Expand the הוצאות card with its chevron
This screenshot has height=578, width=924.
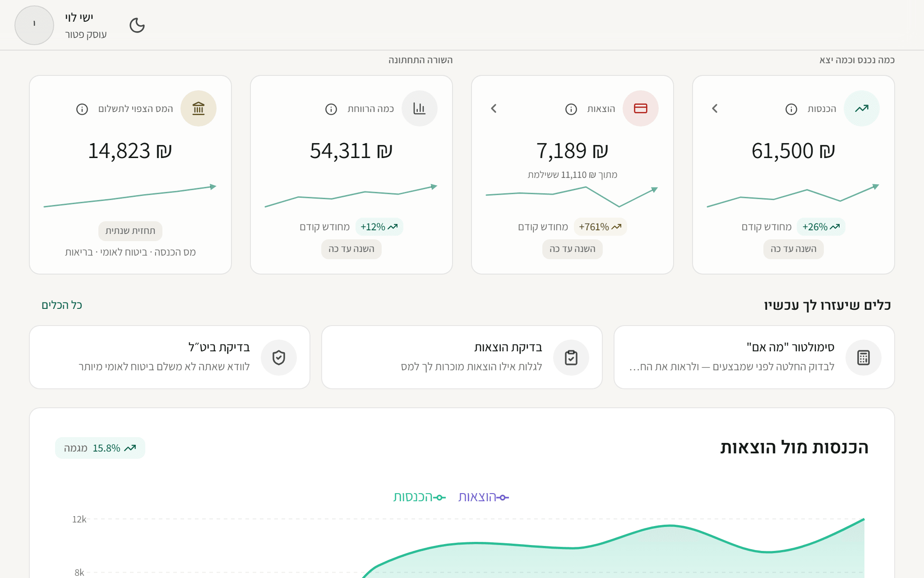click(494, 108)
